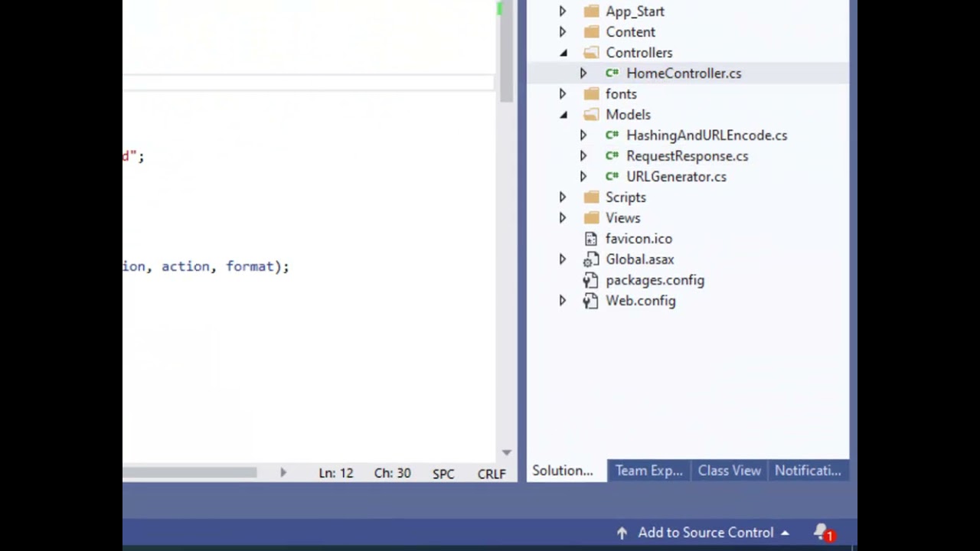Screen dimensions: 980x551
Task: Click the fonts folder icon
Action: click(x=591, y=94)
